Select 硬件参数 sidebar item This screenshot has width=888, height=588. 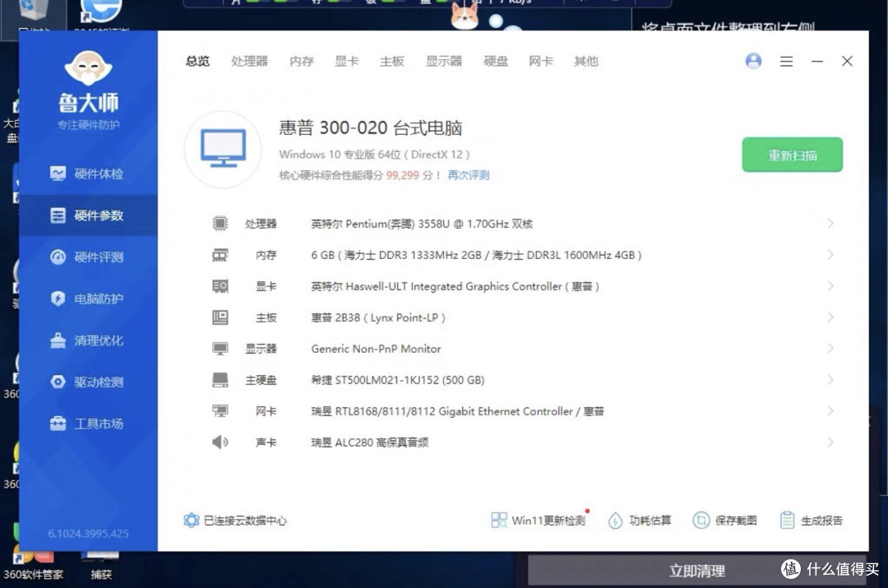pos(86,215)
